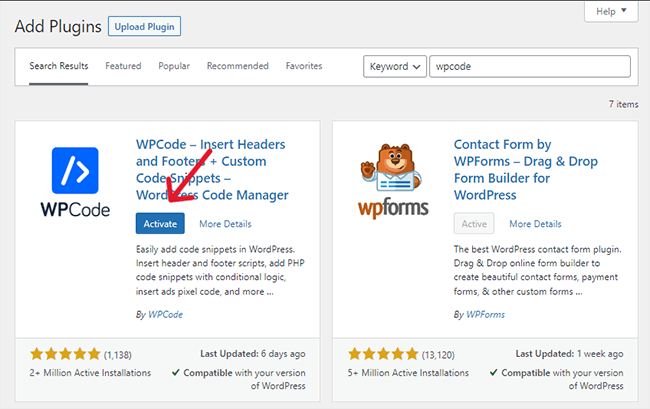Switch to the Popular tab
The width and height of the screenshot is (650, 409).
tap(174, 66)
